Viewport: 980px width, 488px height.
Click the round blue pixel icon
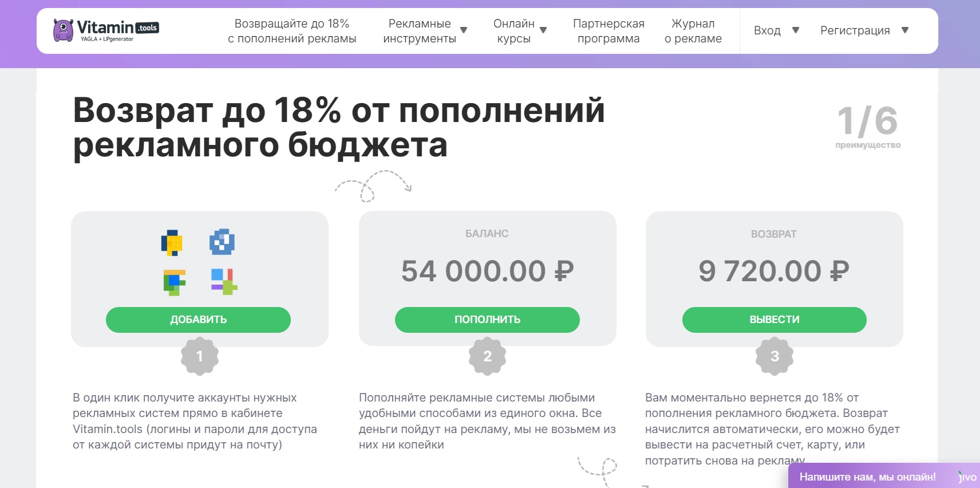(222, 242)
